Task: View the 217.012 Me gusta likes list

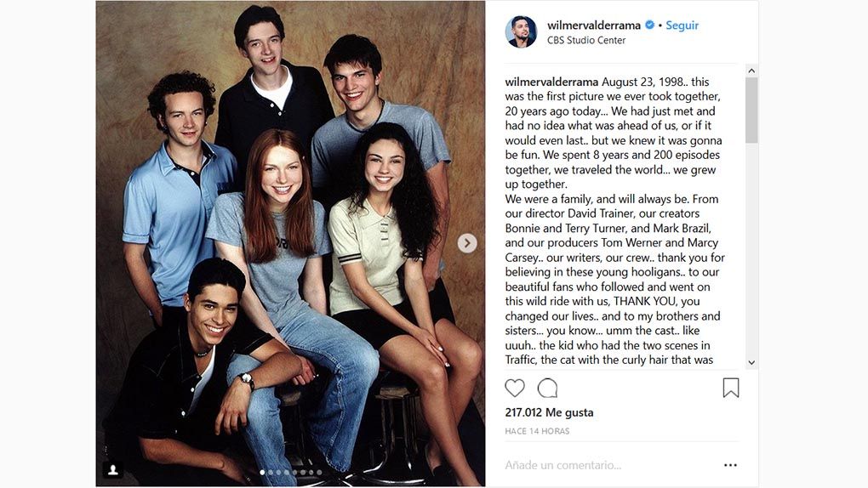Action: [x=549, y=412]
